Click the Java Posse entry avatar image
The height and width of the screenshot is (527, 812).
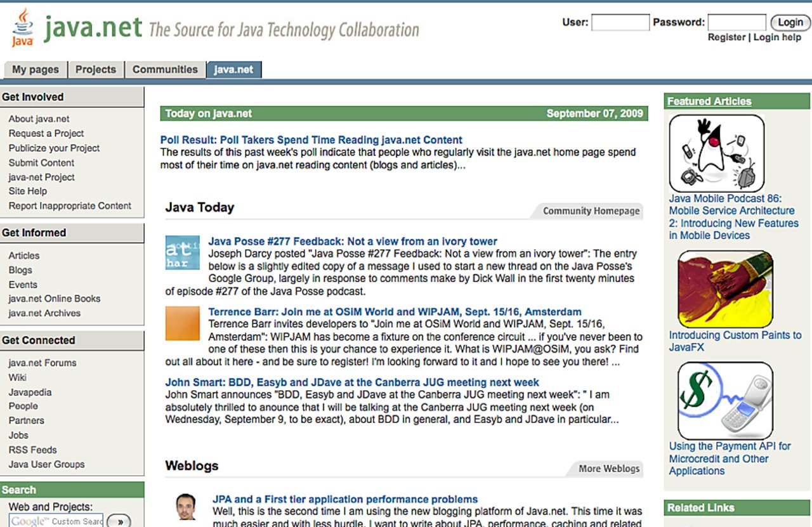pos(182,252)
